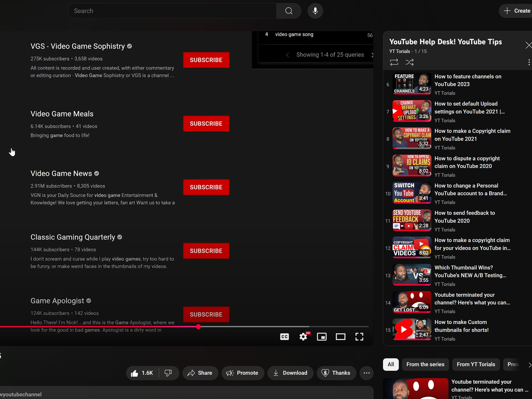Toggle closed captions CC button
The image size is (532, 399).
tap(284, 337)
